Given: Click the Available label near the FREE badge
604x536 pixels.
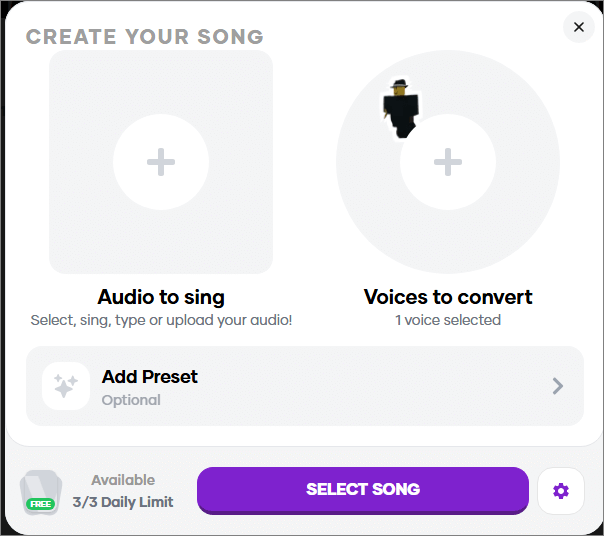Looking at the screenshot, I should (123, 480).
